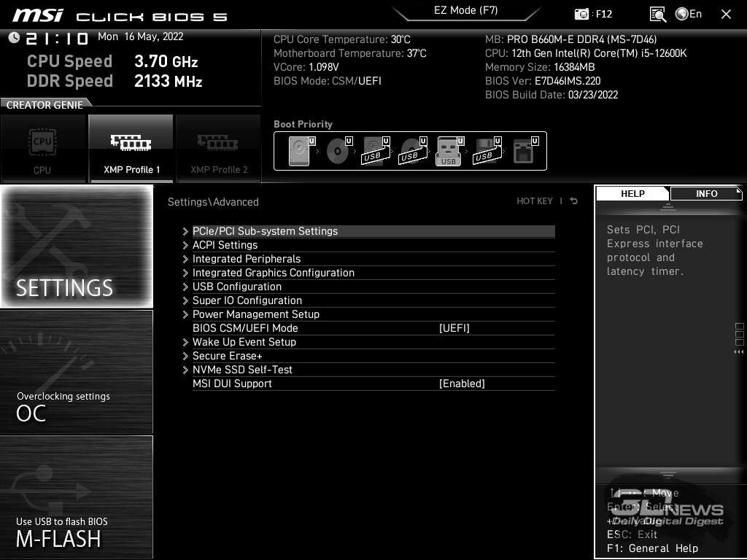Screen dimensions: 747x560
Task: Click the MSI logo
Action: coord(38,15)
